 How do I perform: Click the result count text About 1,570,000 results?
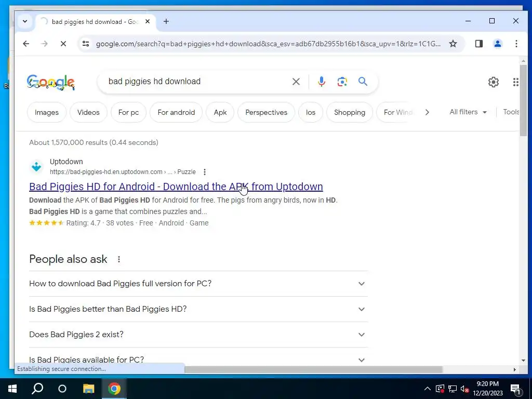[94, 142]
